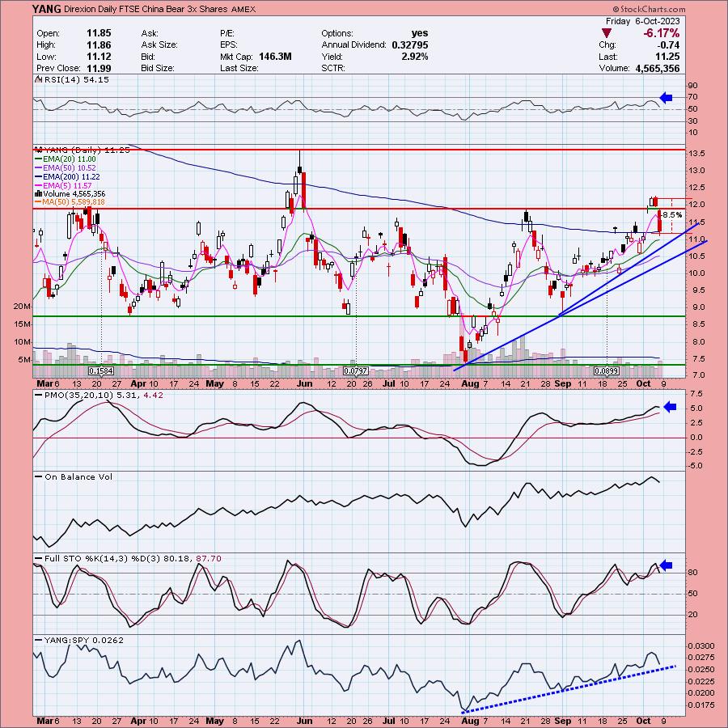Click the YANG:SPY 0.0262 ratio label
The width and height of the screenshot is (728, 728).
(84, 641)
